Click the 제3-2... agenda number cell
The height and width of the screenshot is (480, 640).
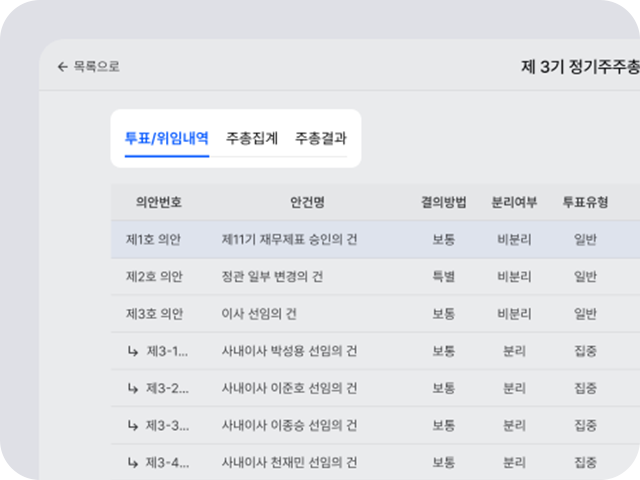(167, 388)
